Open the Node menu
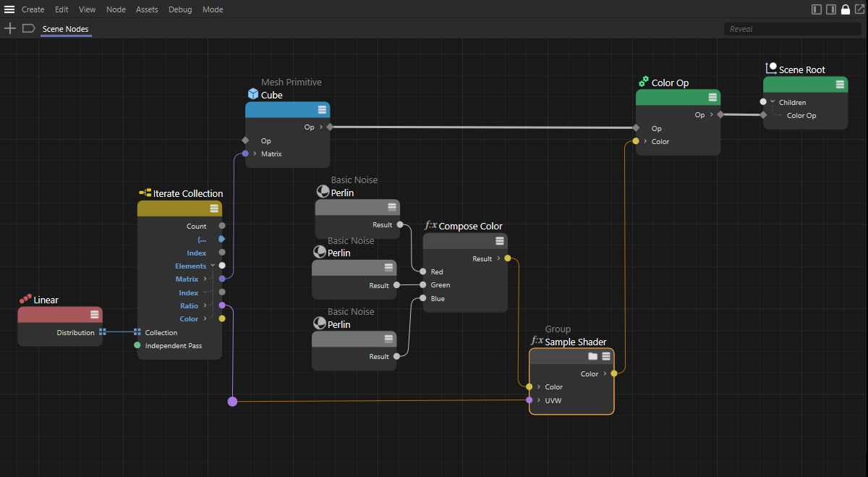The width and height of the screenshot is (868, 477). click(116, 9)
